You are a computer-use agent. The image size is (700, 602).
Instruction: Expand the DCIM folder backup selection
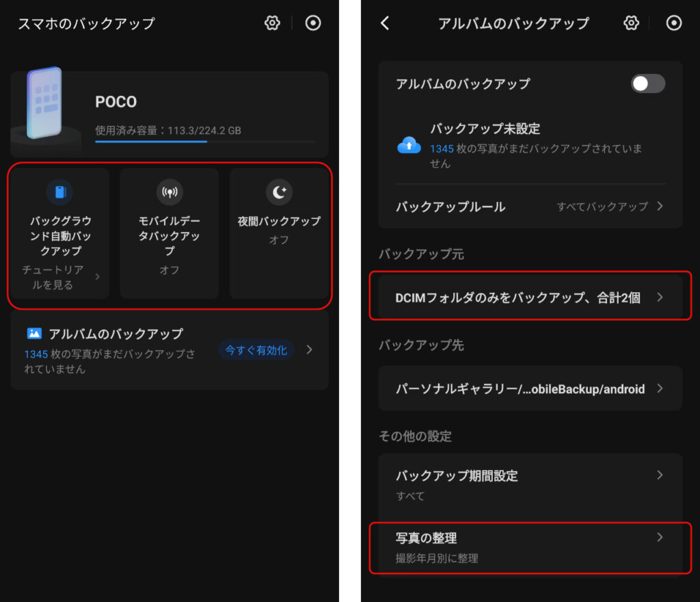click(530, 296)
